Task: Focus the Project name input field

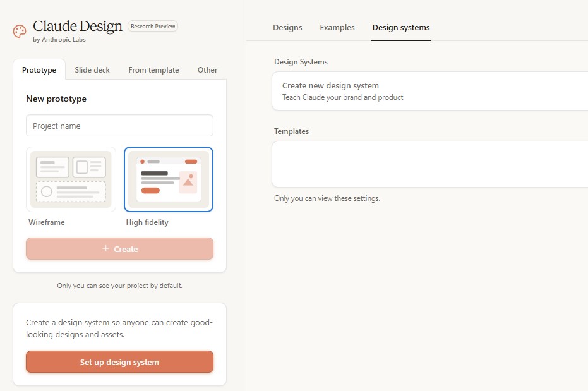Action: tap(119, 126)
